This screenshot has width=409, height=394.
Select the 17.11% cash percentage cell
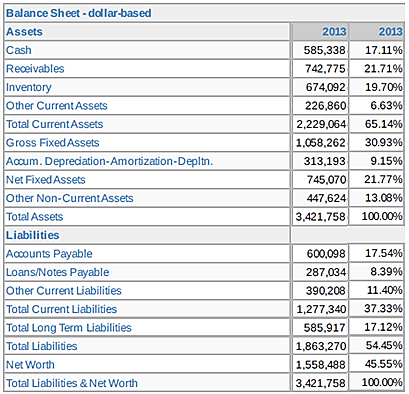click(x=377, y=50)
